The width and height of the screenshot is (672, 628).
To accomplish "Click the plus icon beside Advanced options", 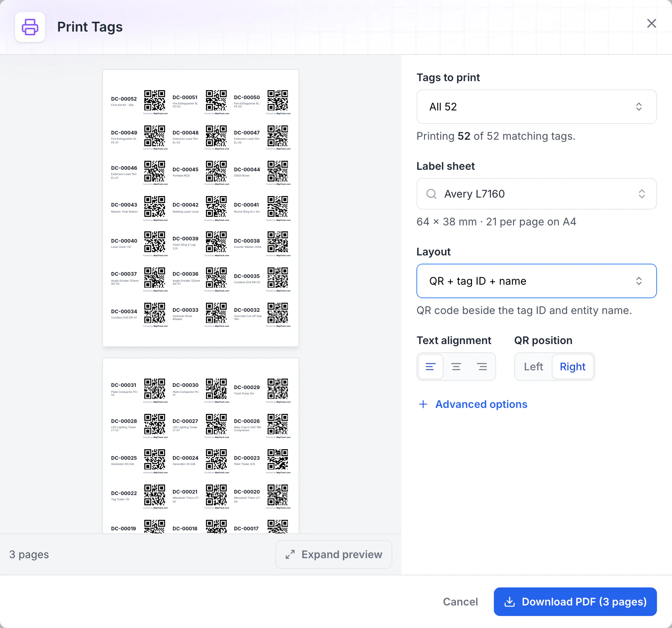I will pyautogui.click(x=423, y=404).
